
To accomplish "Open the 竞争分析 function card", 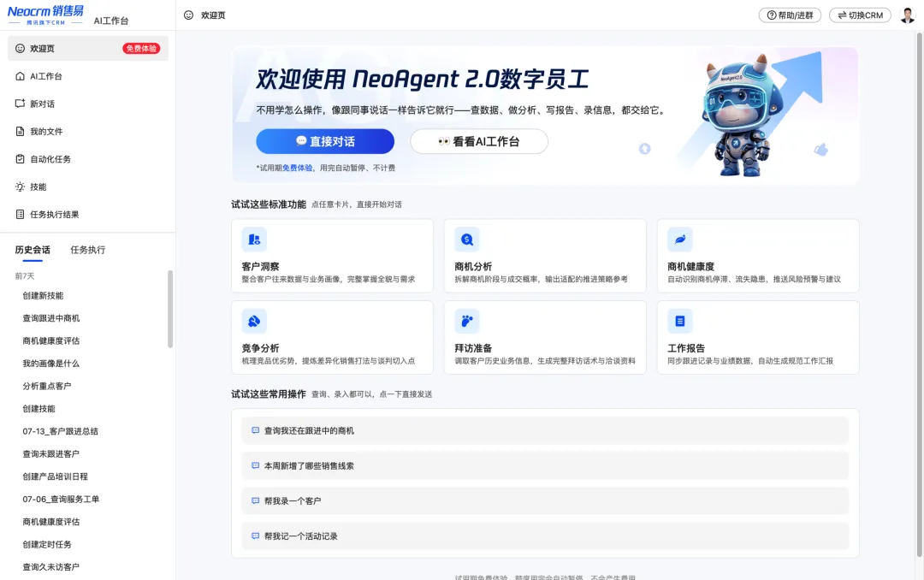I will tap(332, 338).
